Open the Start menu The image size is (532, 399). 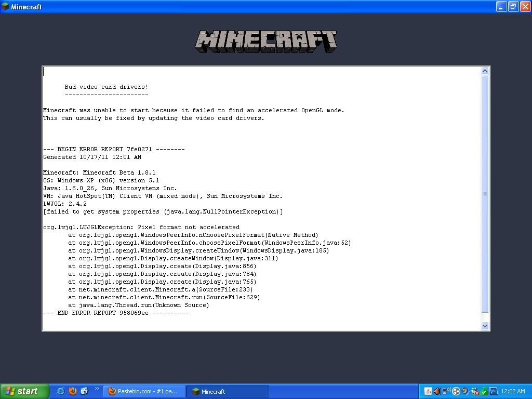[24, 391]
